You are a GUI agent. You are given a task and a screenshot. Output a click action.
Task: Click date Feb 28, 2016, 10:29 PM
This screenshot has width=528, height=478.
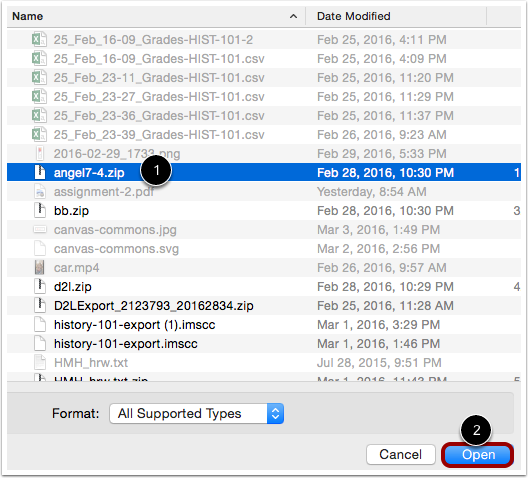point(385,287)
